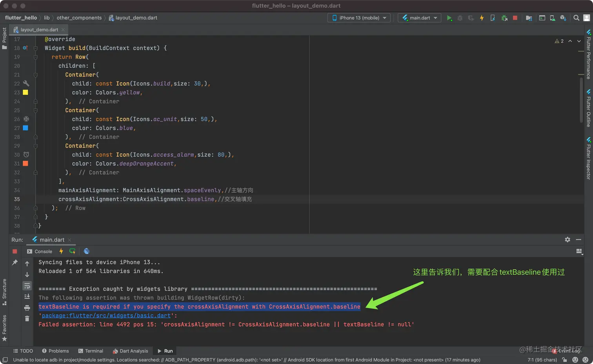Image resolution: width=593 pixels, height=364 pixels.
Task: Toggle tool window bars in status bar corner
Action: click(5, 360)
